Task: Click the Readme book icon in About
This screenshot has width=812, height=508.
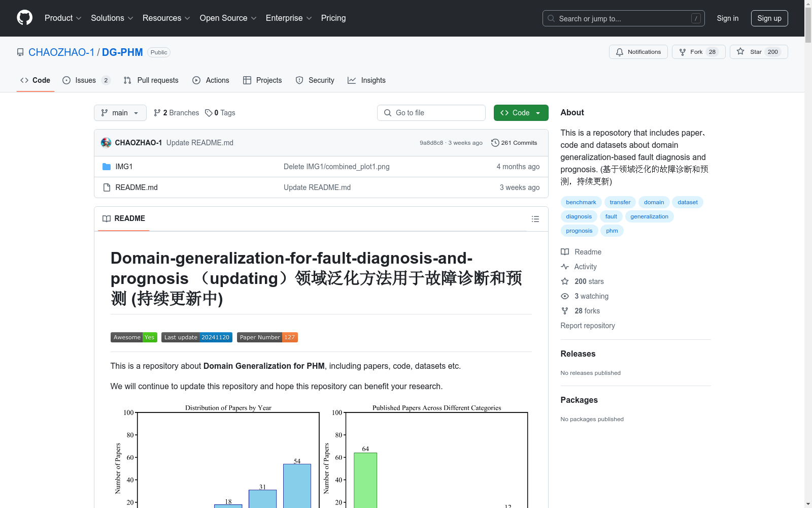Action: [x=565, y=252]
